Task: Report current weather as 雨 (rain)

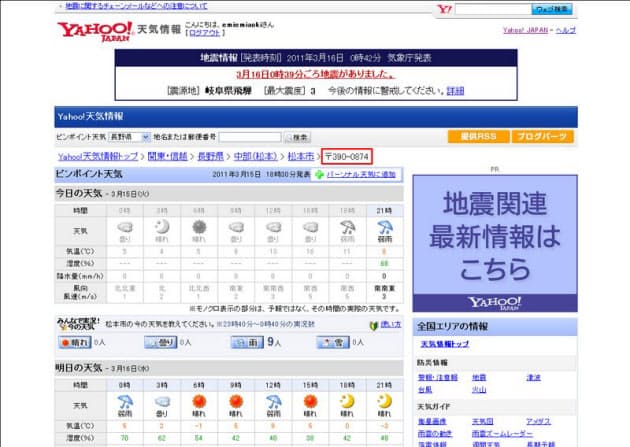Action: (245, 342)
